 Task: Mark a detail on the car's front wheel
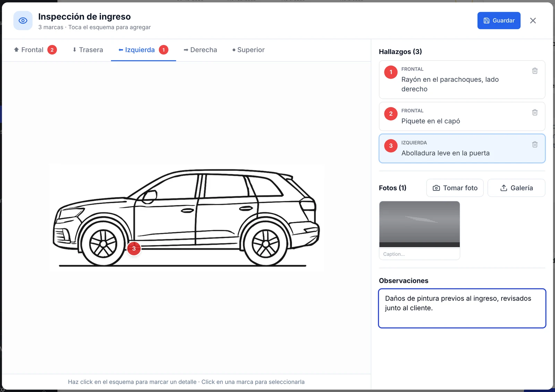[x=103, y=244]
